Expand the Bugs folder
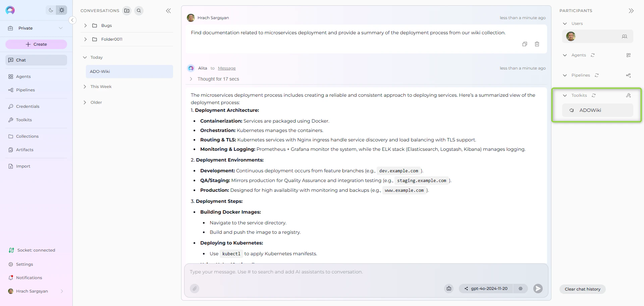 tap(85, 25)
